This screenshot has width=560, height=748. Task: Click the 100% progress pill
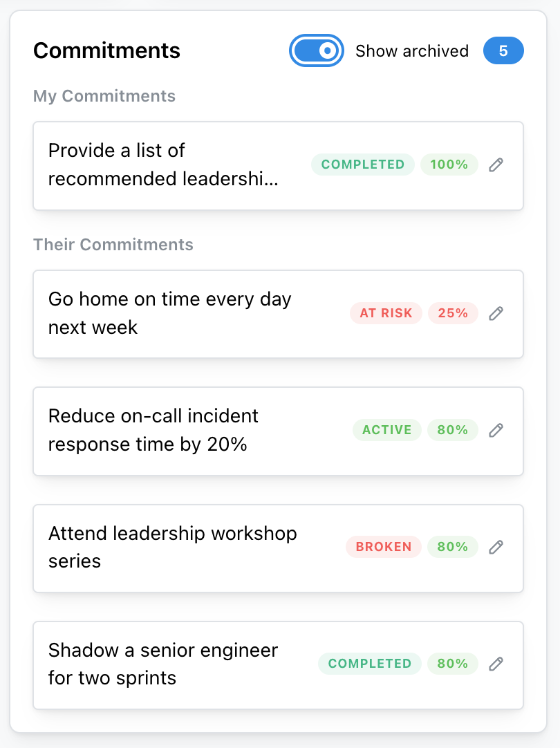coord(449,165)
